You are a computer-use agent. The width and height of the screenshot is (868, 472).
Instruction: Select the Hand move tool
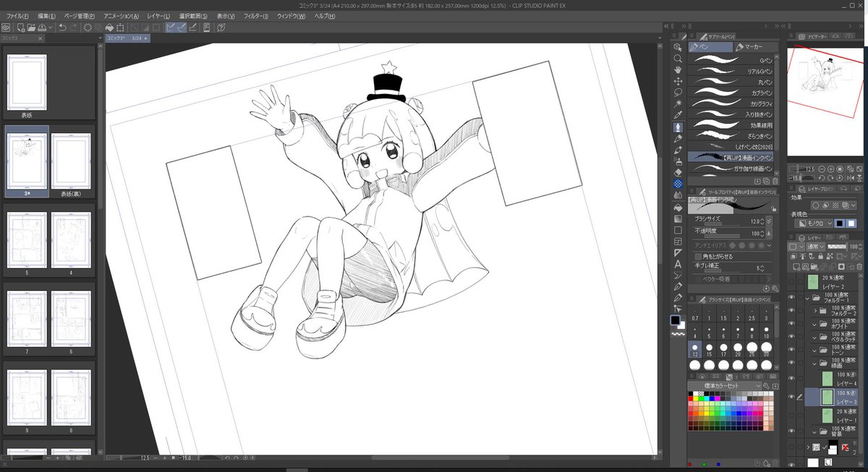pyautogui.click(x=678, y=69)
